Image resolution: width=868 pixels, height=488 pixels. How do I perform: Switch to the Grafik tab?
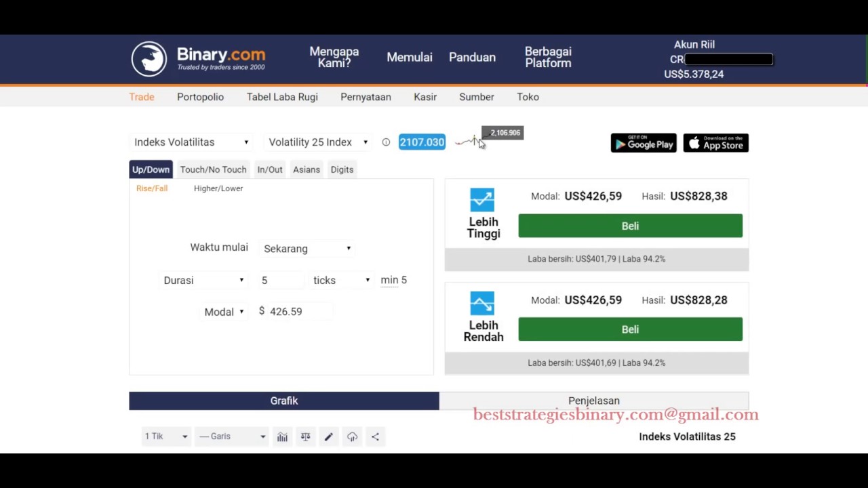284,401
